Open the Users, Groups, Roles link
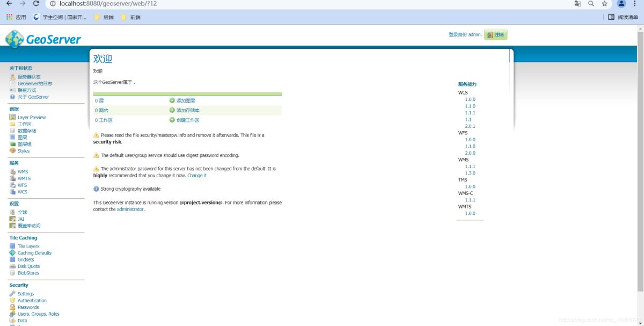644x326 pixels. (x=39, y=314)
